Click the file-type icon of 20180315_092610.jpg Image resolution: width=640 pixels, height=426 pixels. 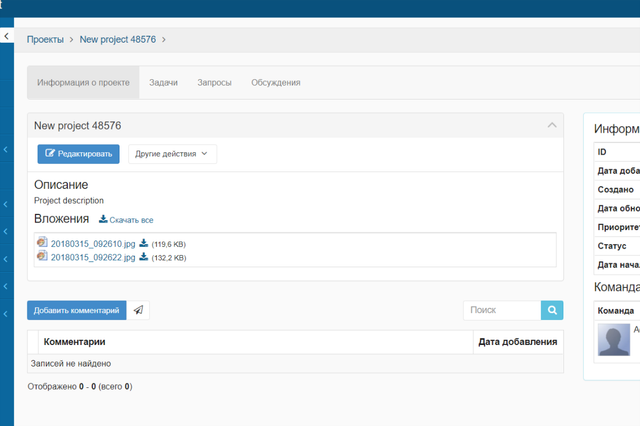pos(42,242)
